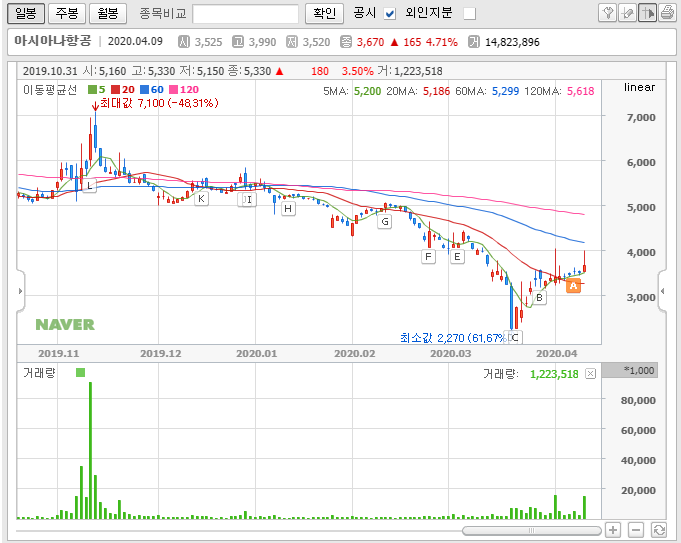Open disclosure marker C near the minimum

click(515, 338)
